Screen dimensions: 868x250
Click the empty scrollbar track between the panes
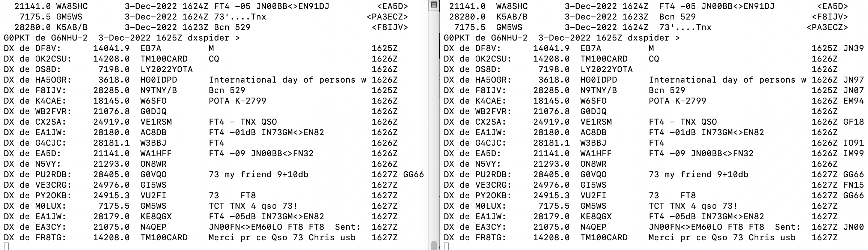[x=434, y=124]
